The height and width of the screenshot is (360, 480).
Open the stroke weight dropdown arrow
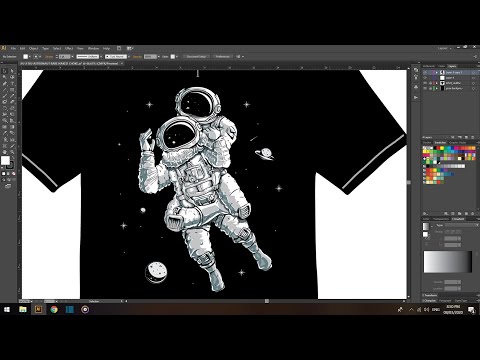point(73,57)
